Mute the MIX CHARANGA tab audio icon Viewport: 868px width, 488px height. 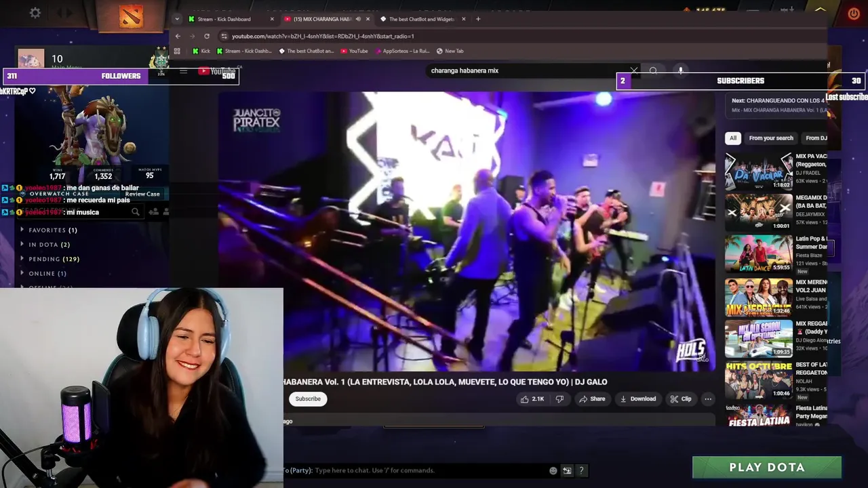[358, 19]
